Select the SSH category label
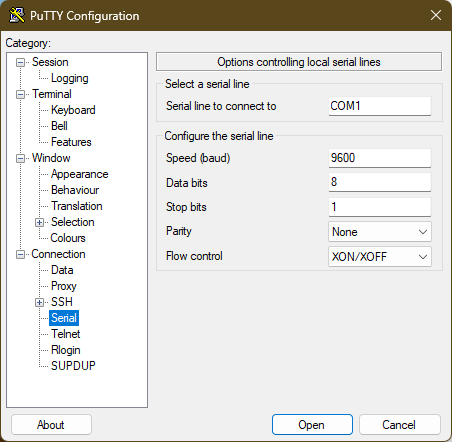This screenshot has width=452, height=442. [62, 302]
